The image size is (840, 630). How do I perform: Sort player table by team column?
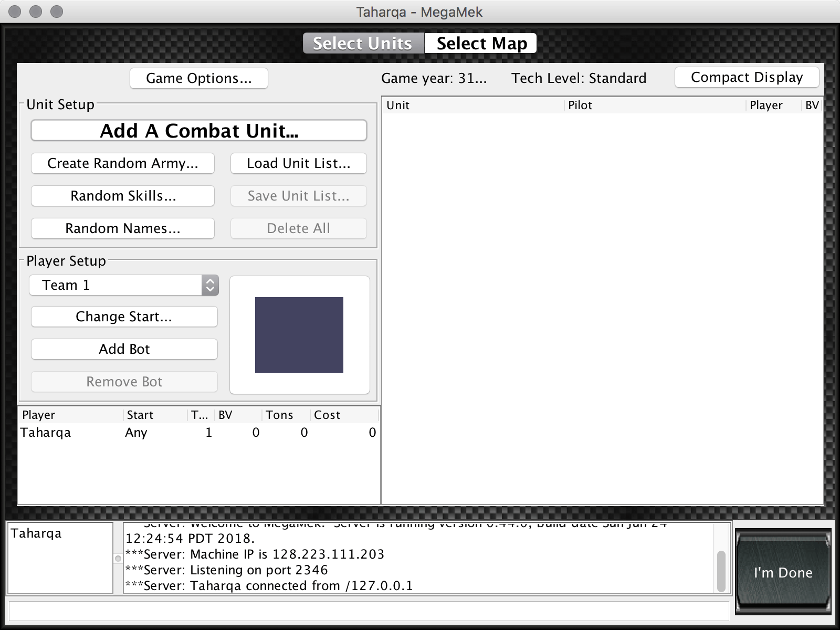[201, 415]
